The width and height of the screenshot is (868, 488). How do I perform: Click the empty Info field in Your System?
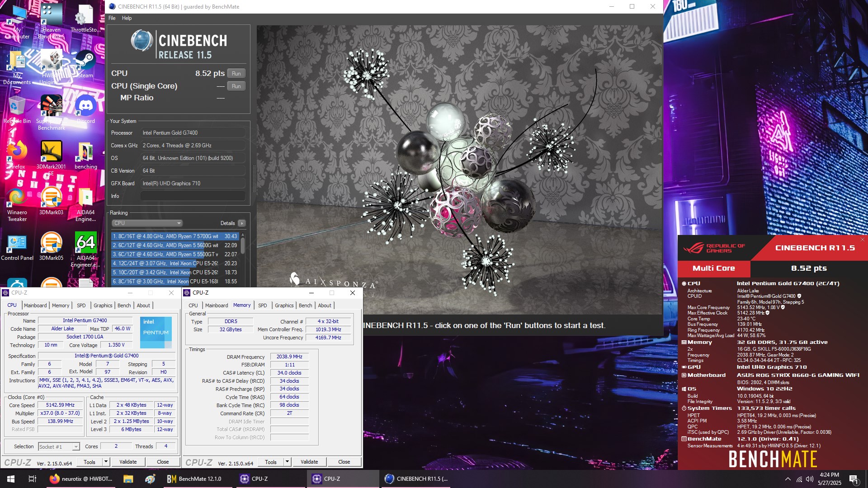(193, 196)
